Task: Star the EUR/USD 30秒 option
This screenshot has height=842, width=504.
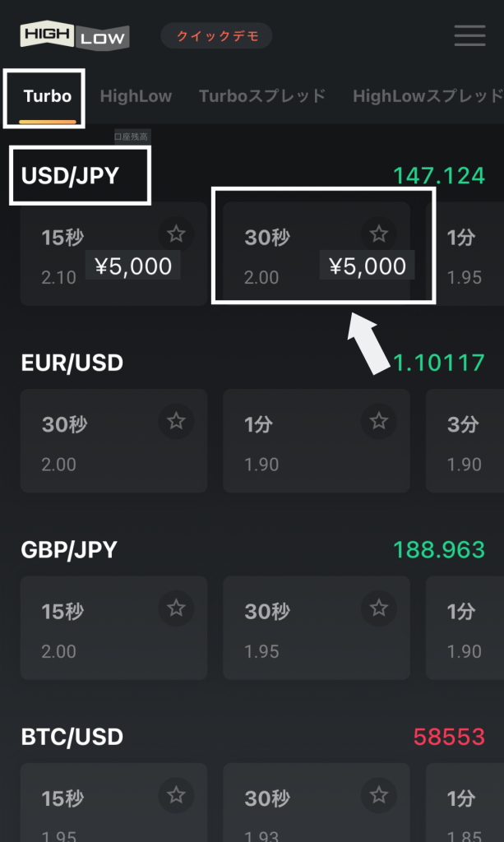Action: (176, 422)
